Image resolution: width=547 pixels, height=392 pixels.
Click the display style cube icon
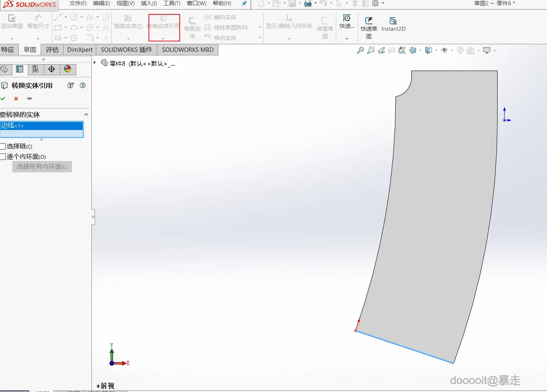[428, 50]
